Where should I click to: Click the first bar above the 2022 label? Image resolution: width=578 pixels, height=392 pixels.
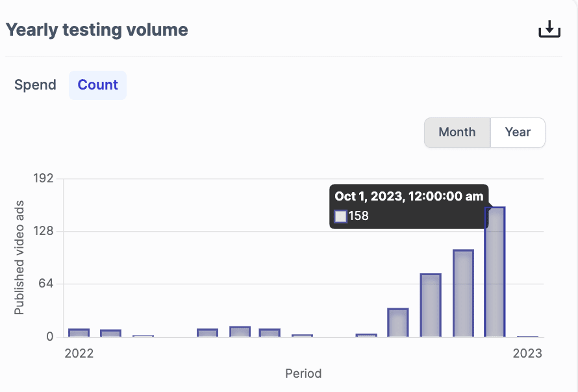click(79, 332)
